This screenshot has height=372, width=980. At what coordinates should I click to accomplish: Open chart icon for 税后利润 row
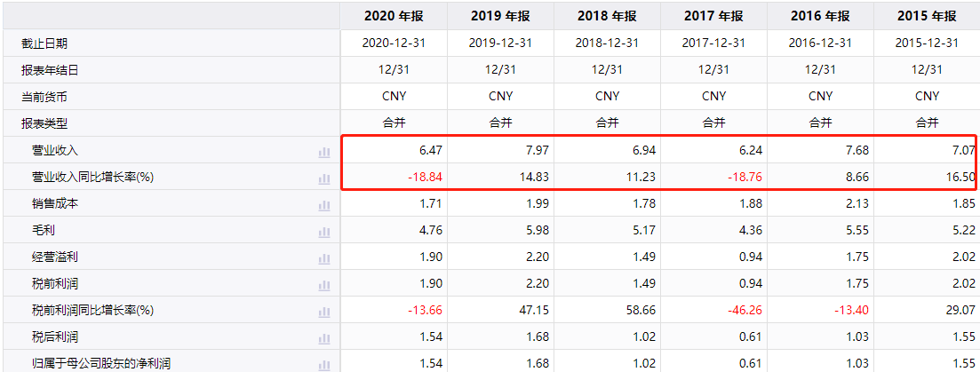(323, 337)
